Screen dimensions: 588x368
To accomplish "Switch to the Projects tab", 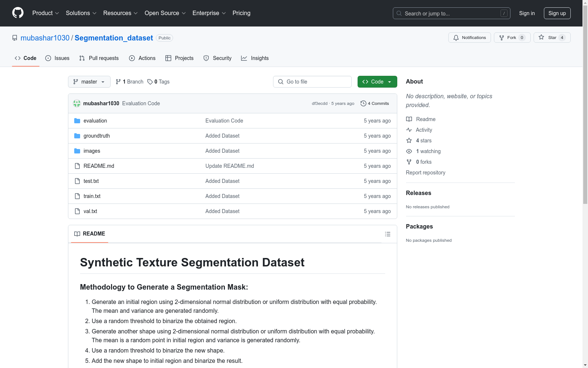I will coord(179,58).
